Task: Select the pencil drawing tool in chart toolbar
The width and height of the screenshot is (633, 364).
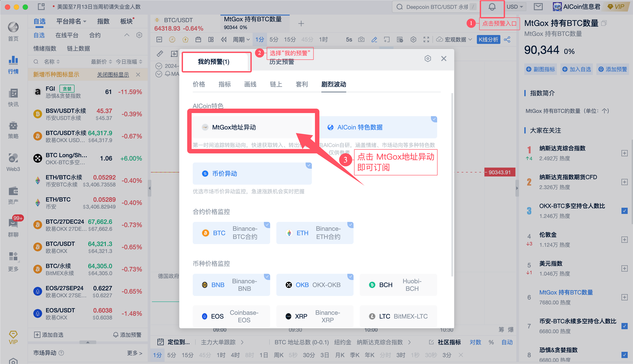Action: (x=374, y=39)
